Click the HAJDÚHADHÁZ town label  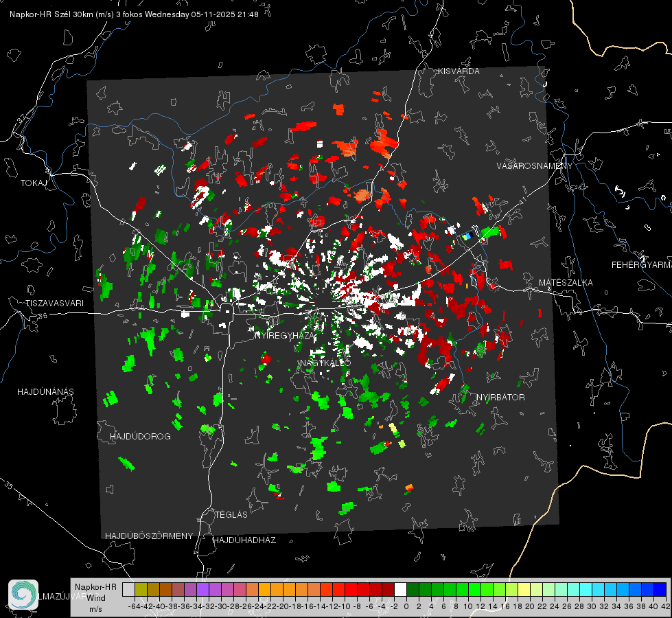tap(244, 540)
